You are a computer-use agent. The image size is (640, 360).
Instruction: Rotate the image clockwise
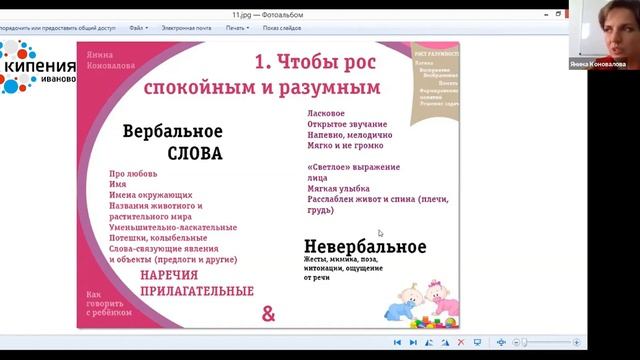coord(445,342)
